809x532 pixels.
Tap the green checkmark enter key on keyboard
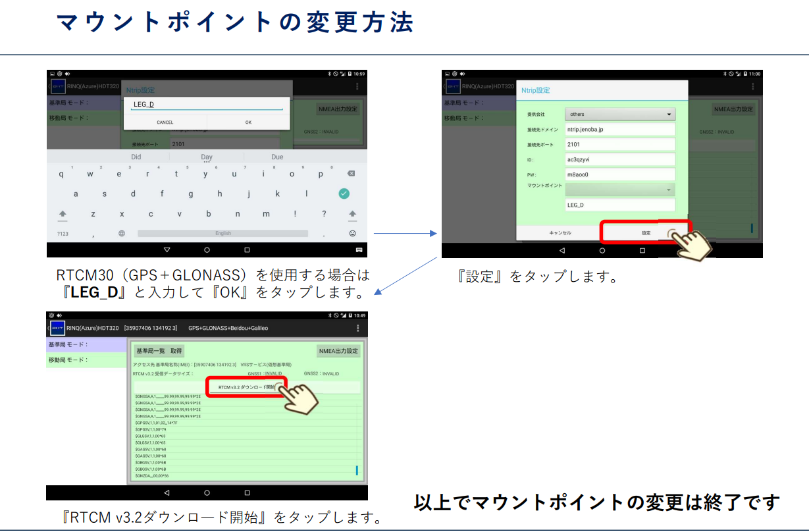[344, 194]
